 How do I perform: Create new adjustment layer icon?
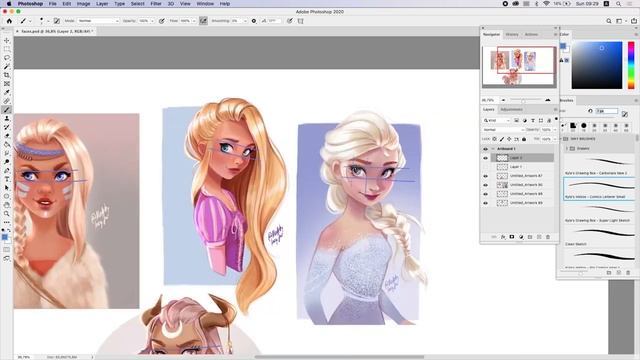coord(521,237)
